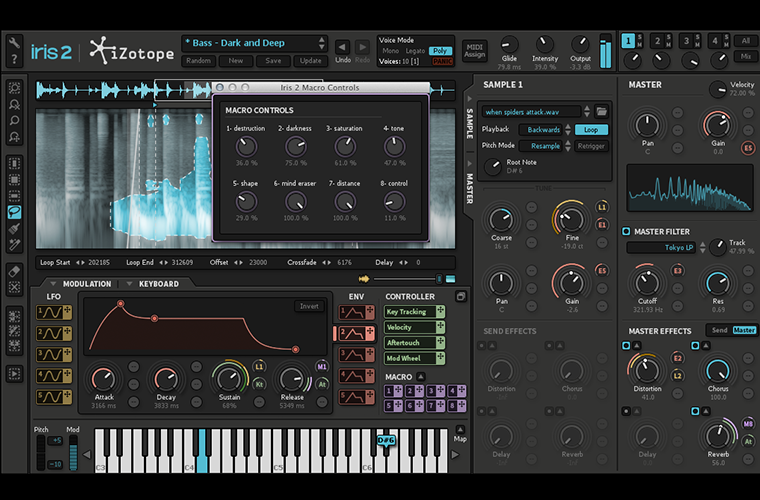Toggle the Retrigger button
The width and height of the screenshot is (760, 500).
[591, 146]
